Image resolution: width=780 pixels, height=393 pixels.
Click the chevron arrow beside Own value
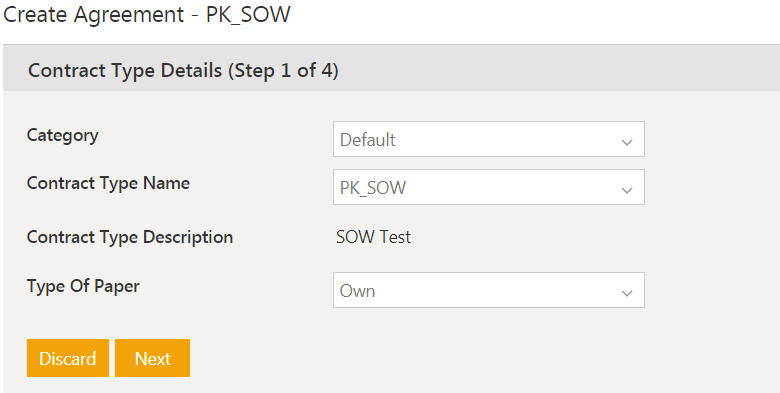(627, 293)
